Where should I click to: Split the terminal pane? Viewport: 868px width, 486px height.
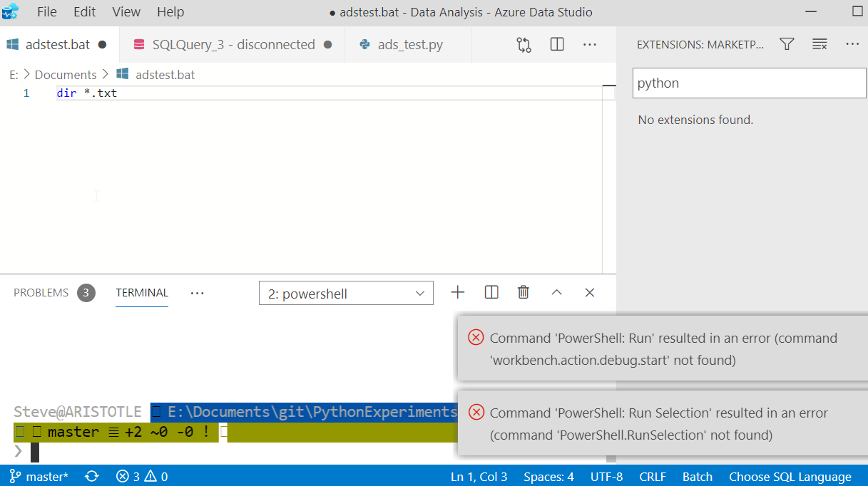pos(491,292)
